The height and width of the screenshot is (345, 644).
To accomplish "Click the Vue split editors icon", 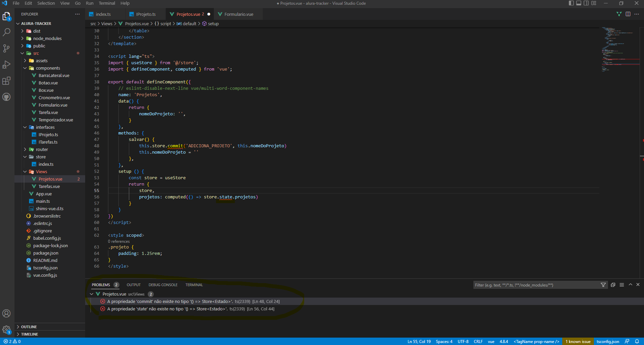I will (x=619, y=14).
